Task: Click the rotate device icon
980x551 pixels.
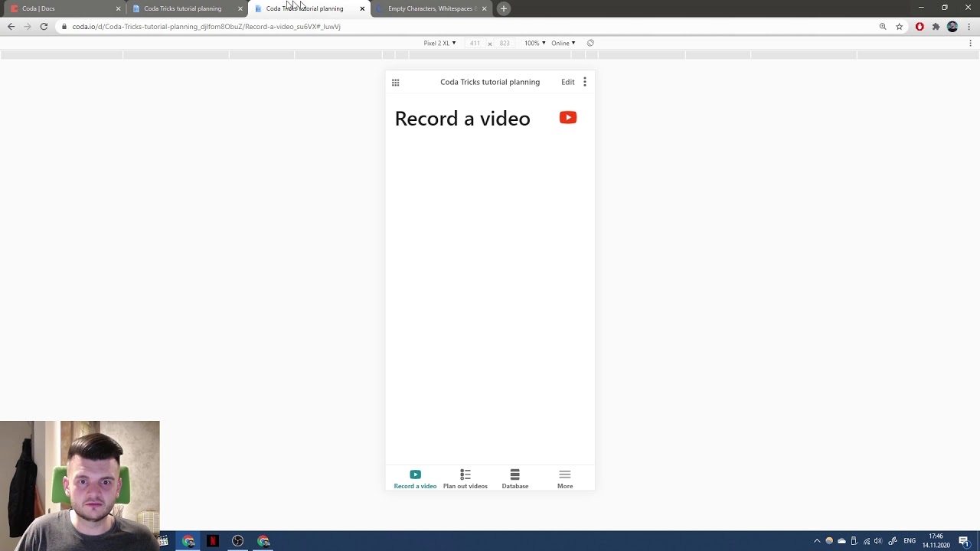Action: tap(590, 43)
